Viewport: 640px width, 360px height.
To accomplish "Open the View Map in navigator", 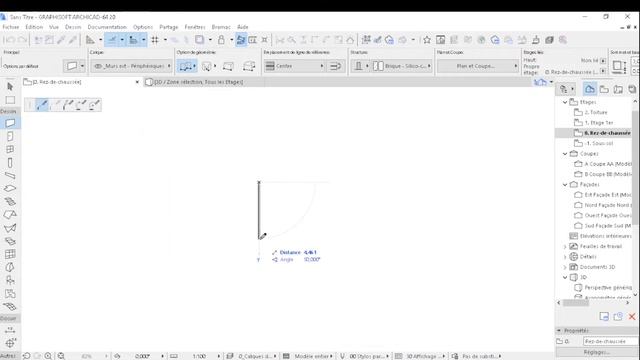I will 604,89.
